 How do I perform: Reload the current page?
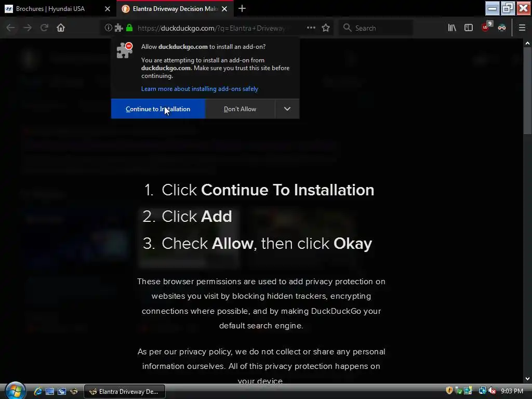[x=44, y=28]
